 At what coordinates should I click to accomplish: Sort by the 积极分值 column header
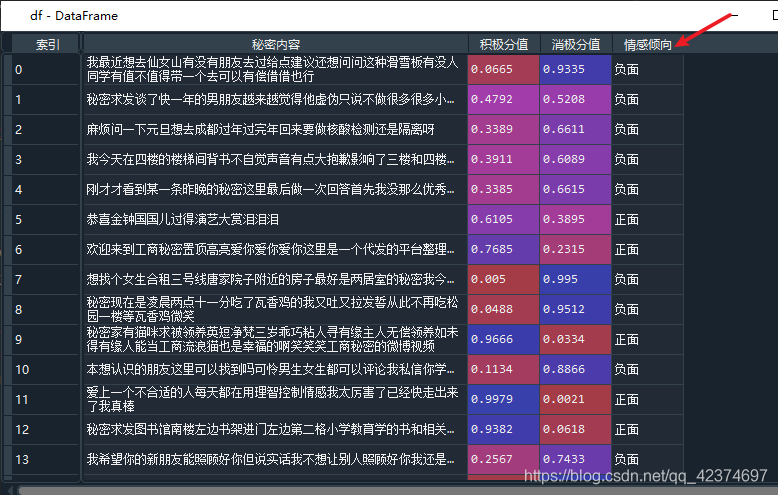click(504, 45)
